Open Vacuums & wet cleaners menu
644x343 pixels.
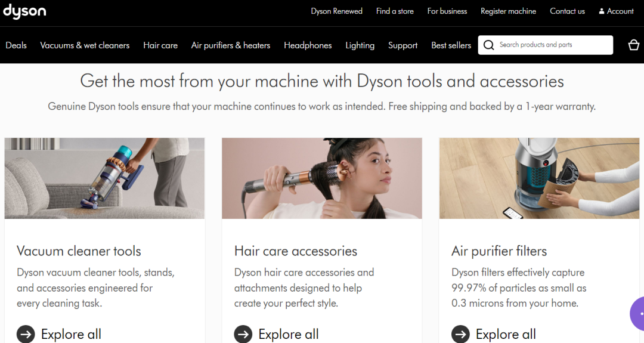pyautogui.click(x=85, y=45)
